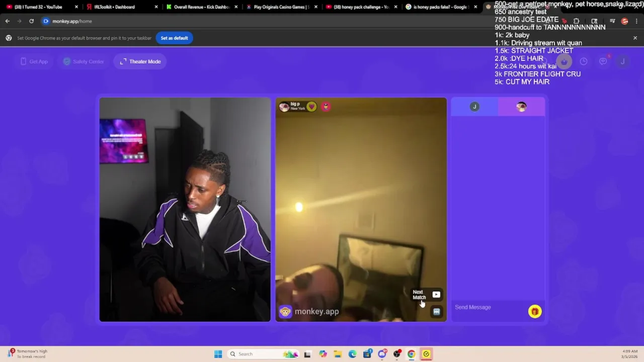View site information icon in address bar
This screenshot has width=644, height=362.
pos(46,21)
